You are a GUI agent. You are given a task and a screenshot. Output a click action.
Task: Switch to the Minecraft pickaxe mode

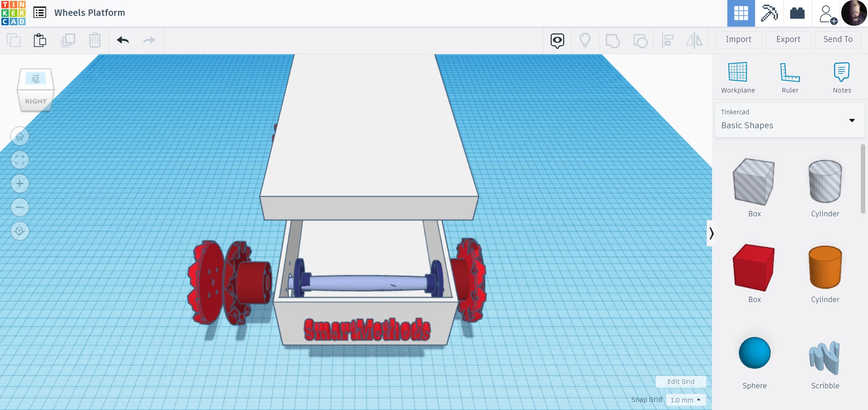click(769, 13)
